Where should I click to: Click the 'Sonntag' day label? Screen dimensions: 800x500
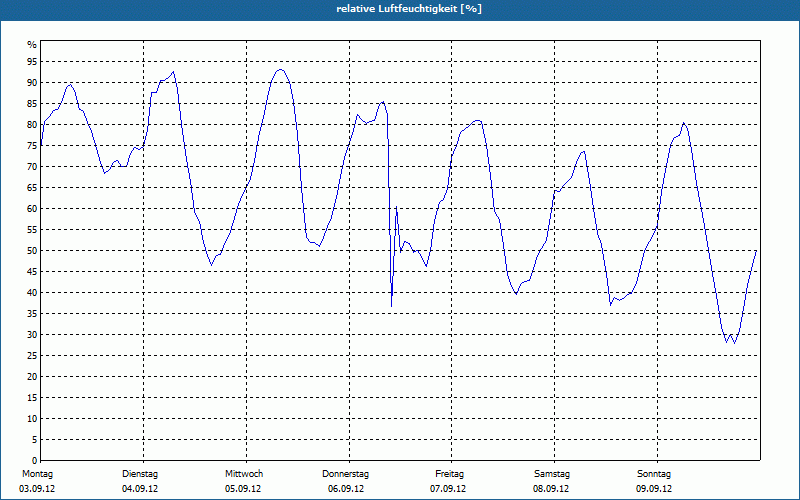click(x=654, y=474)
